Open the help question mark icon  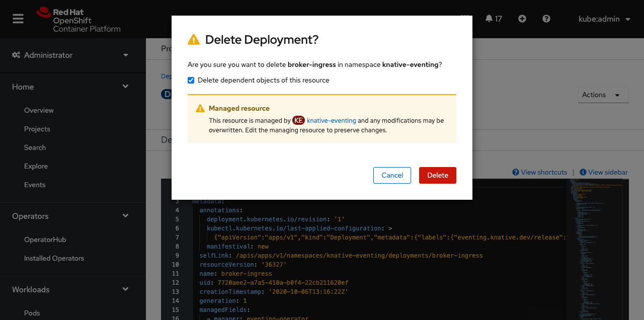click(x=546, y=19)
